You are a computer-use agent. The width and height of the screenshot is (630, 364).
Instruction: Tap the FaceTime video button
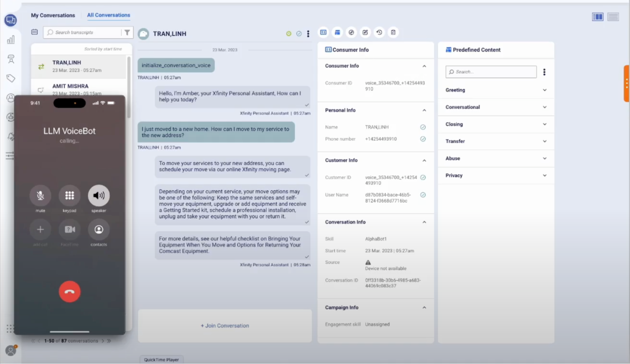click(69, 229)
